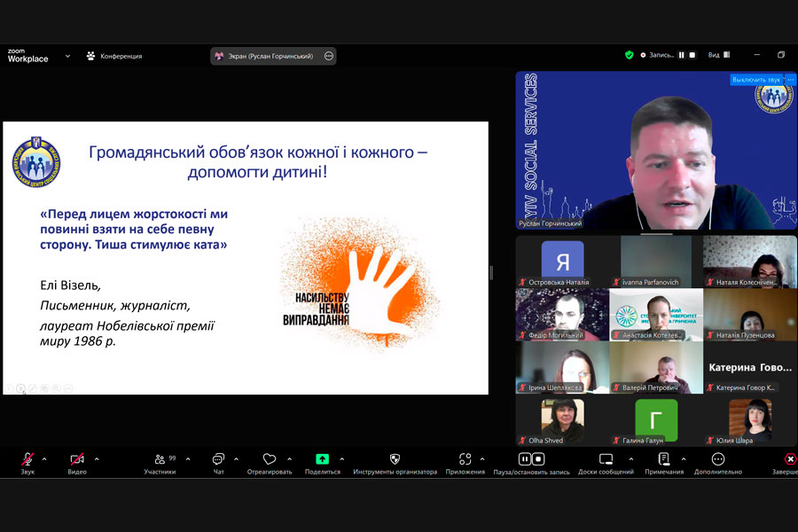The image size is (798, 532).
Task: Select Ірина Шеплякова participant tile
Action: 562,367
